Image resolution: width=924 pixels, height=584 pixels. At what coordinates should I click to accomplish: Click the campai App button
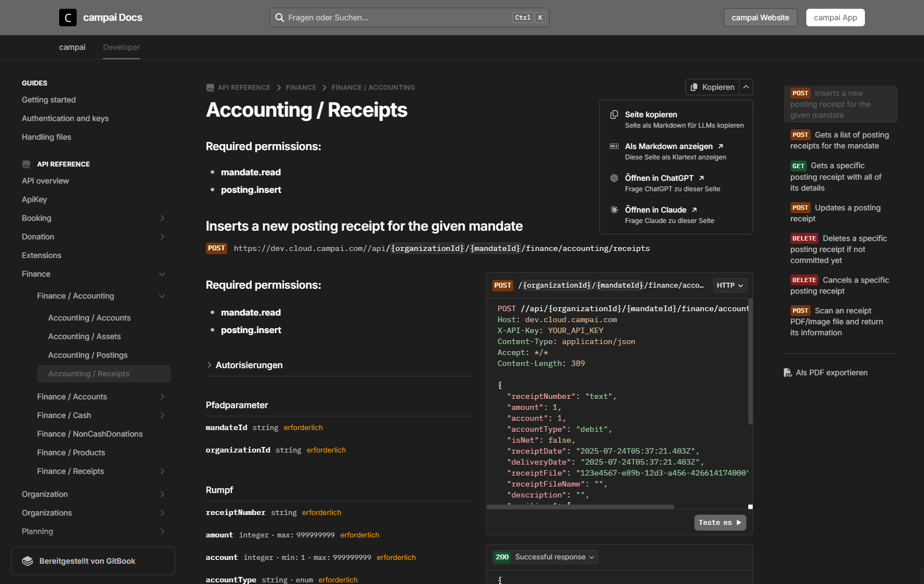835,18
